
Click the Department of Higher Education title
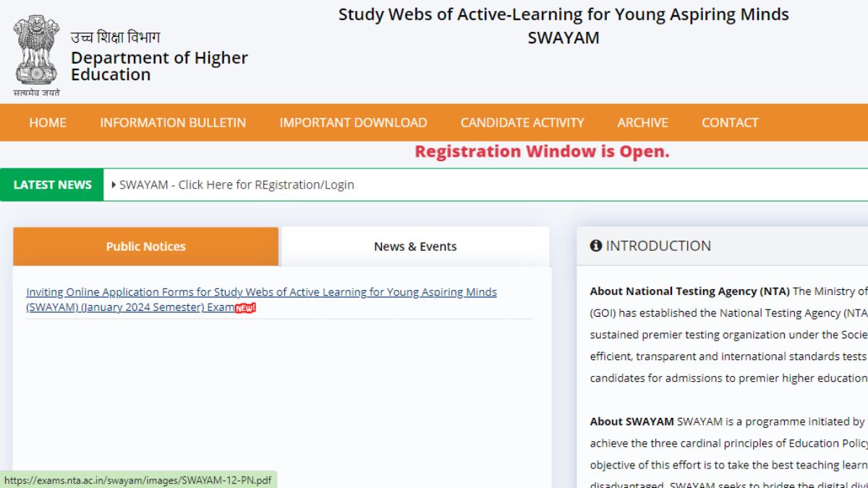[x=159, y=66]
